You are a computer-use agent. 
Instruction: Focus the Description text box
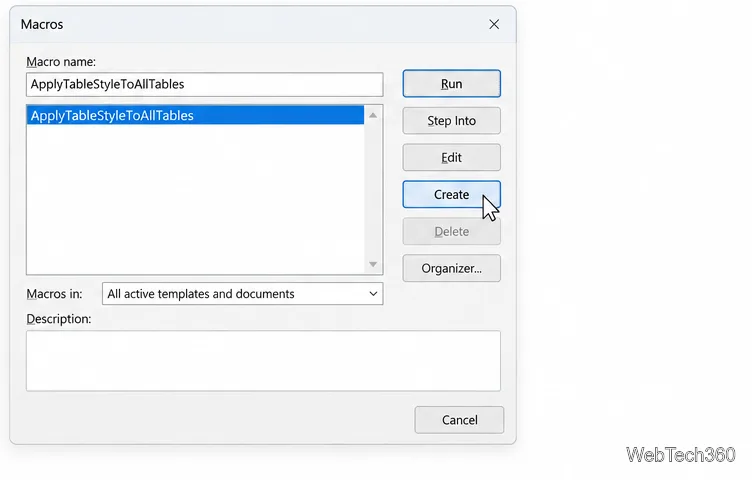coord(263,361)
